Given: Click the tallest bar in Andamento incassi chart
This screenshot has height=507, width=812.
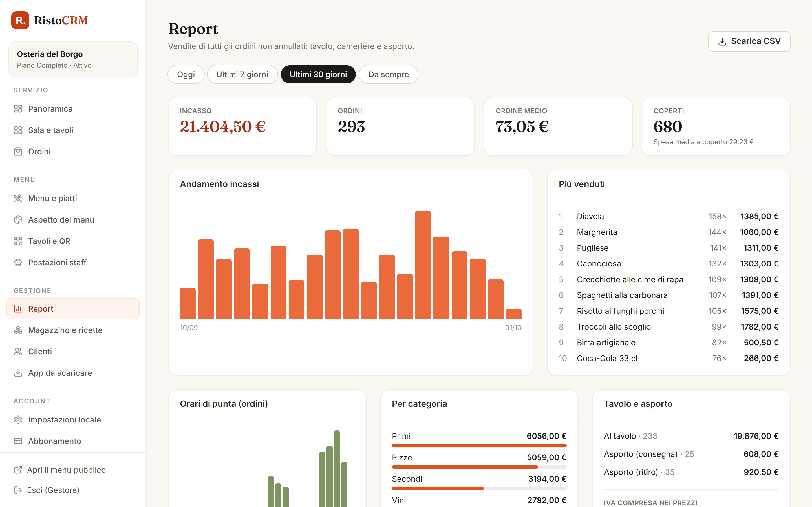Looking at the screenshot, I should (423, 264).
